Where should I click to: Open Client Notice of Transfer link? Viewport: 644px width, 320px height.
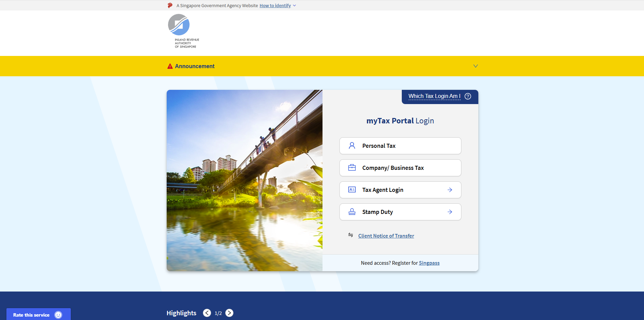tap(386, 236)
